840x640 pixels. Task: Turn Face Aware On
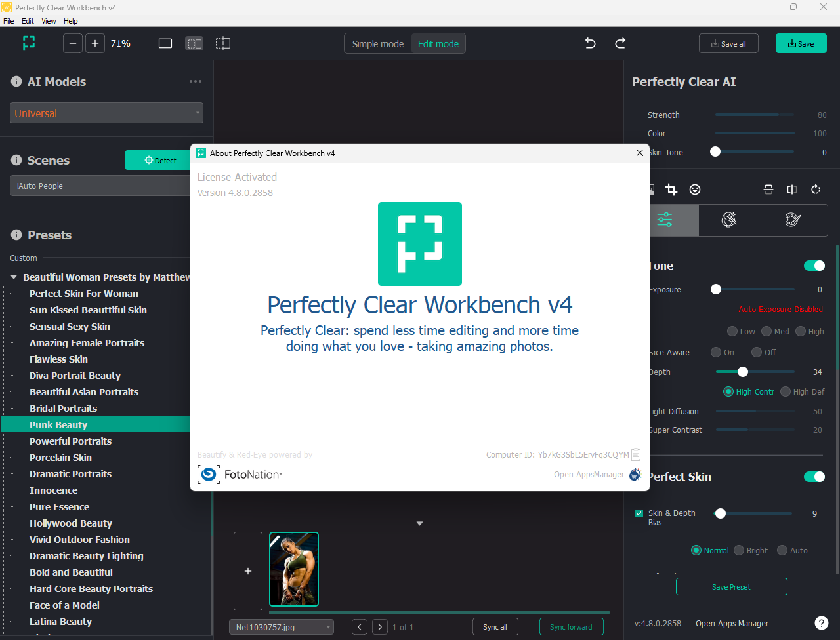click(716, 352)
